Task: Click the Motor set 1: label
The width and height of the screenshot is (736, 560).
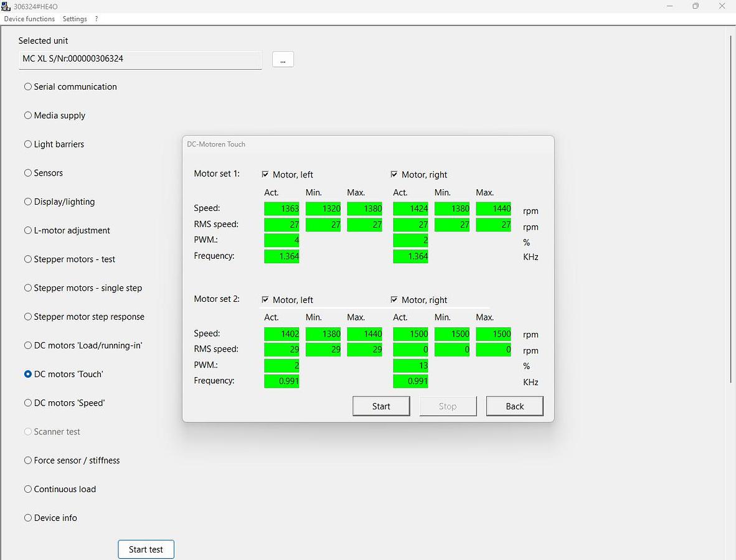Action: tap(217, 174)
